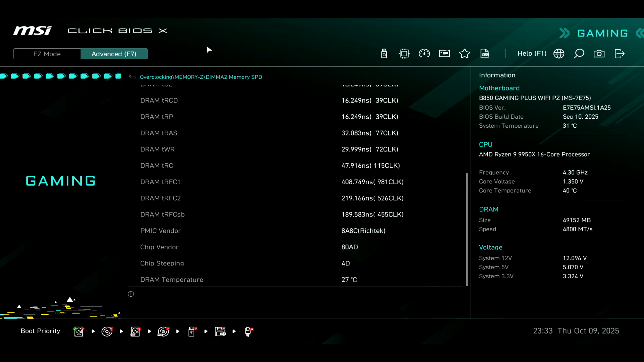Open Help (F1)
This screenshot has height=362, width=644.
[x=532, y=54]
